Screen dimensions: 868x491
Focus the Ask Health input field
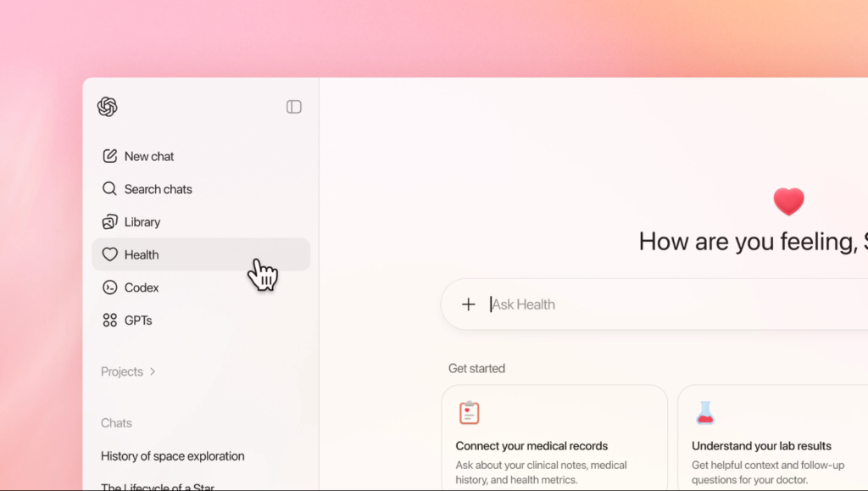pyautogui.click(x=661, y=304)
